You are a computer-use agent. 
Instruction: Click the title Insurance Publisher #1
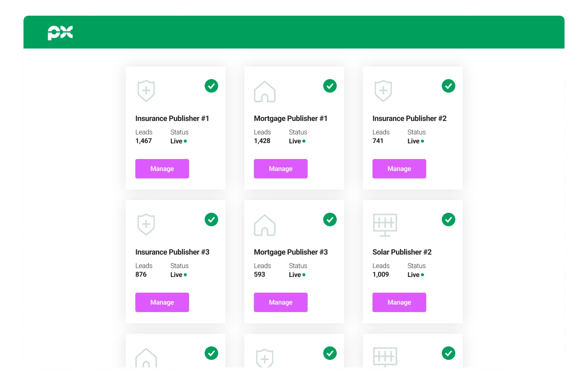(172, 118)
